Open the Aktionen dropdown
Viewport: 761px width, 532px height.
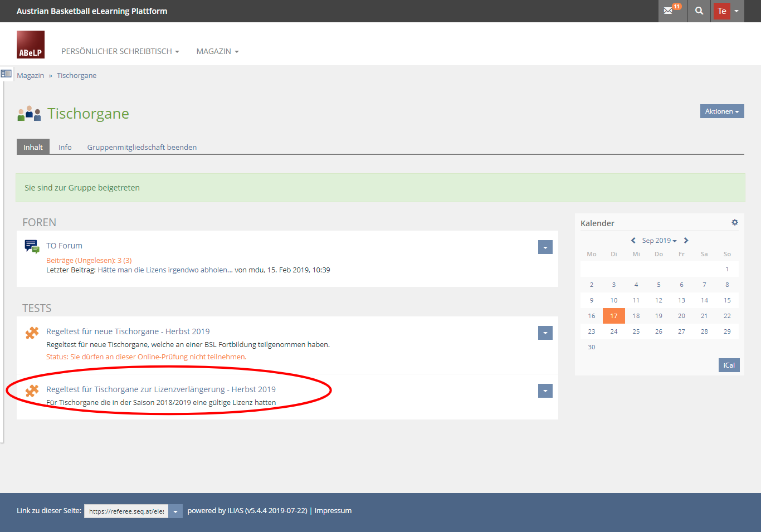721,111
